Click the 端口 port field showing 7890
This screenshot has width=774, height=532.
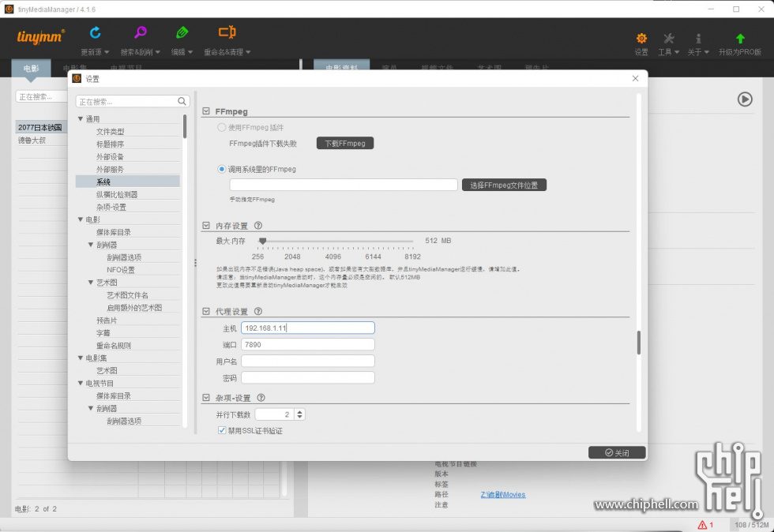[x=308, y=344]
